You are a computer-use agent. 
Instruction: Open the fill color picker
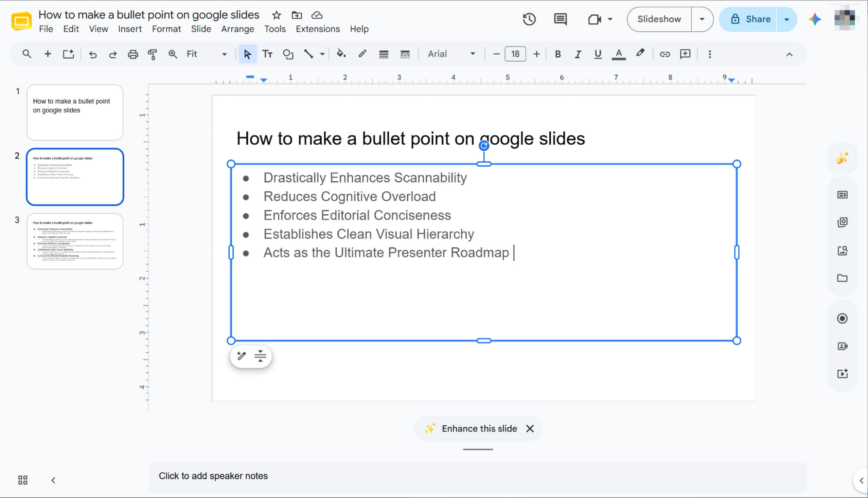tap(341, 54)
